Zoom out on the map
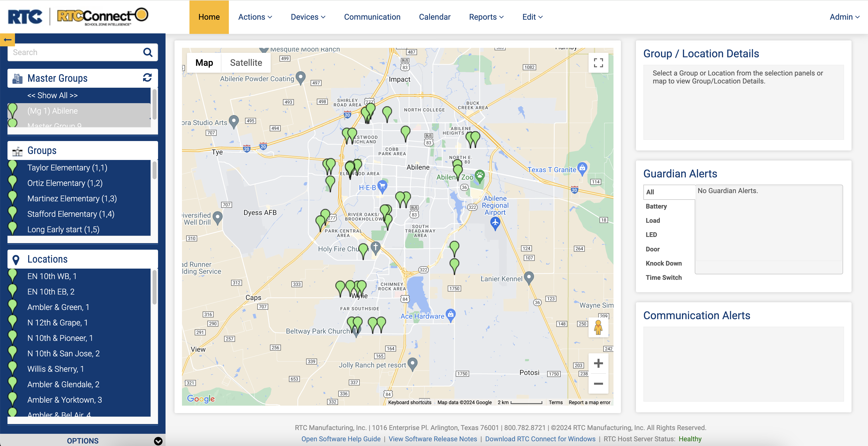Screen dimensions: 868x446 [x=598, y=384]
